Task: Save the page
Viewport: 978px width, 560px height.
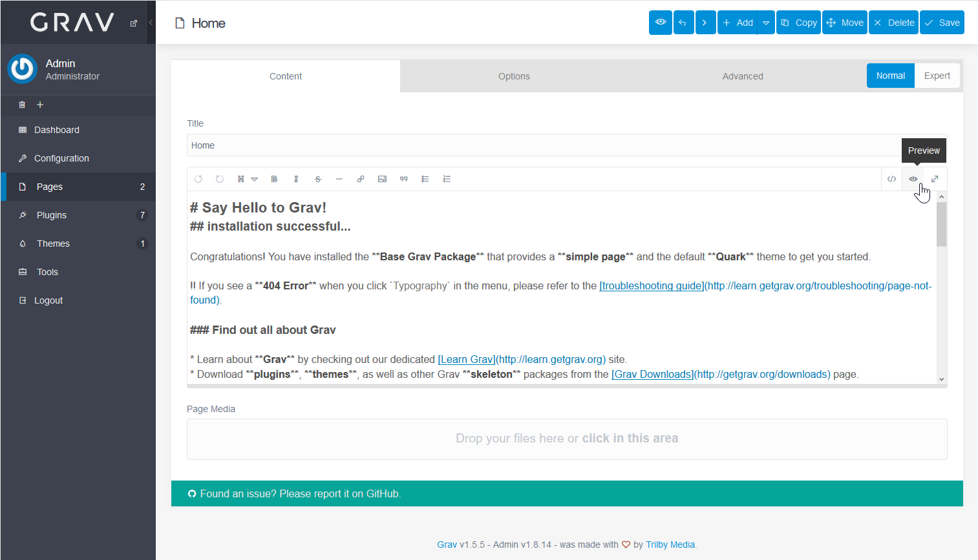Action: click(942, 23)
